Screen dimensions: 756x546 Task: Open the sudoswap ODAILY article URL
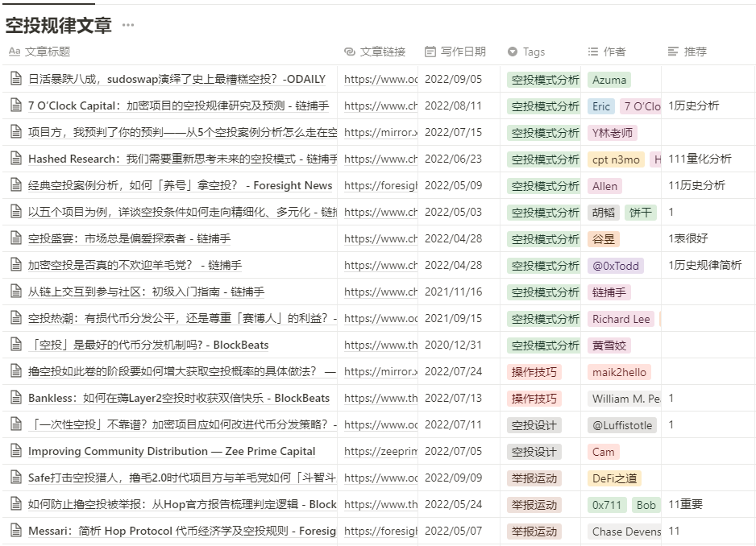pyautogui.click(x=380, y=80)
